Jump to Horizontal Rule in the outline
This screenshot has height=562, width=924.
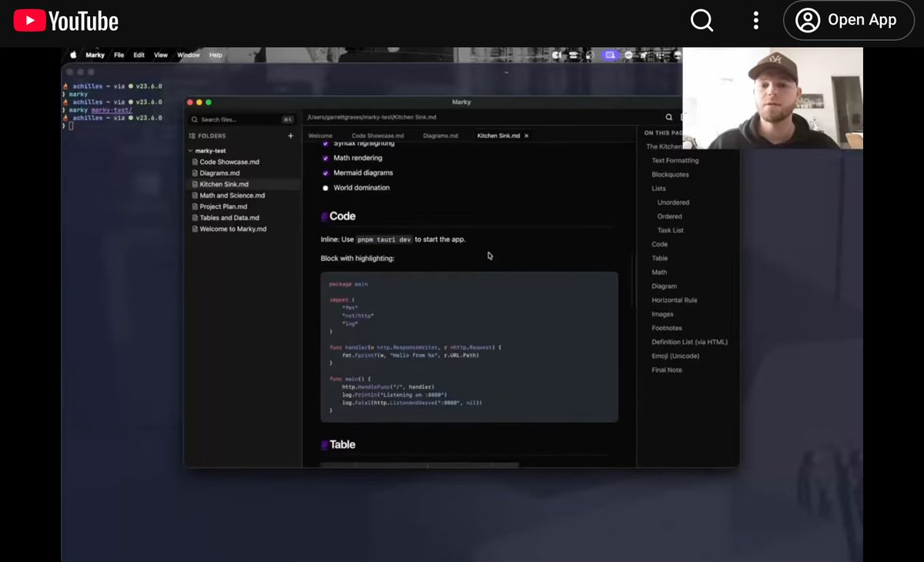[675, 300]
